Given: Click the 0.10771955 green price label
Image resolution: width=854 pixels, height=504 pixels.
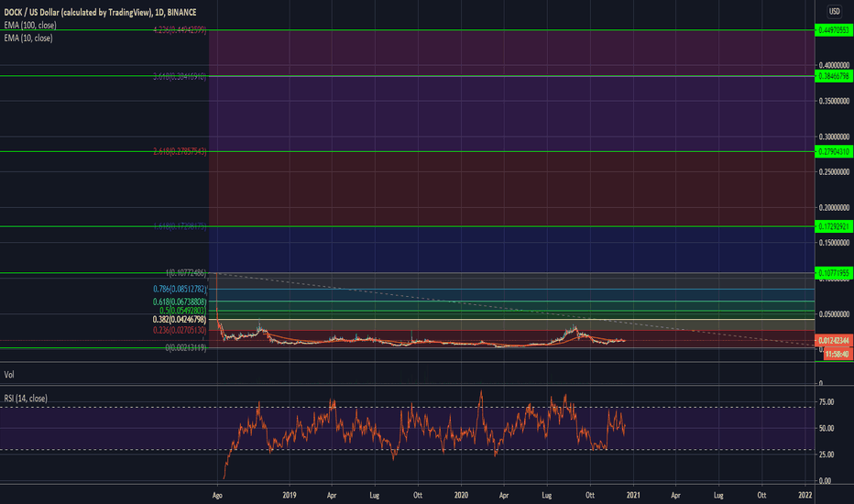Looking at the screenshot, I should tap(833, 273).
